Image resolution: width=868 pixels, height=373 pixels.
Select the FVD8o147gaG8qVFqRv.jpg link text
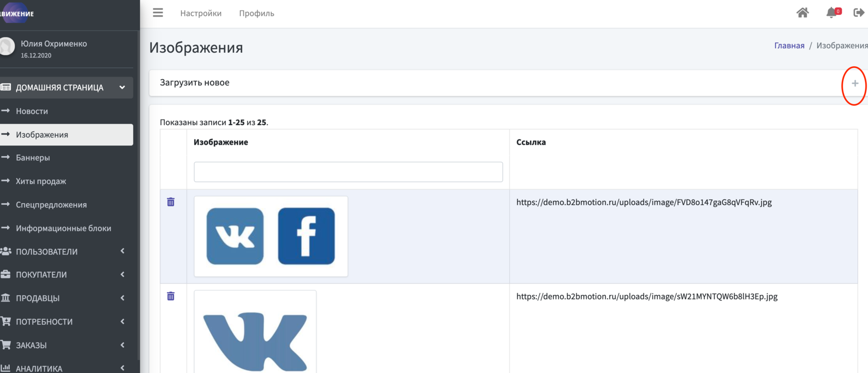pyautogui.click(x=644, y=202)
